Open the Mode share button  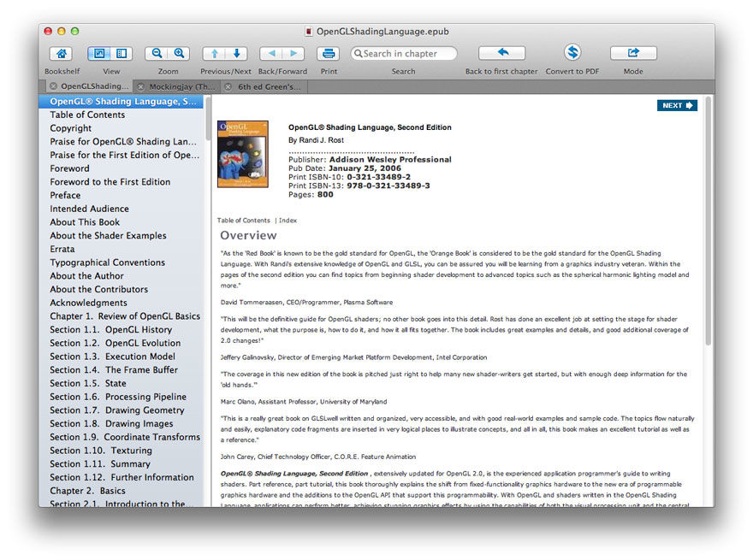633,53
